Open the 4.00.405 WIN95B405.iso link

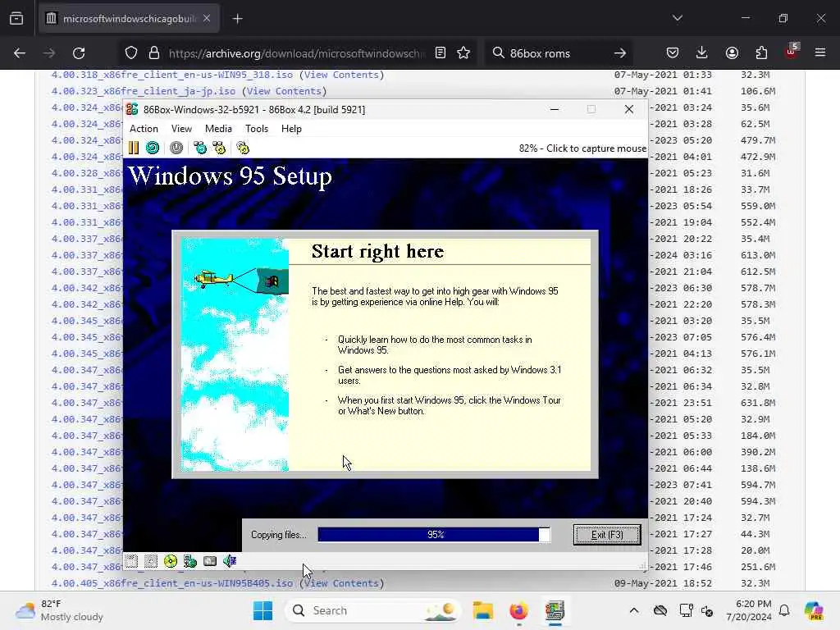click(172, 583)
